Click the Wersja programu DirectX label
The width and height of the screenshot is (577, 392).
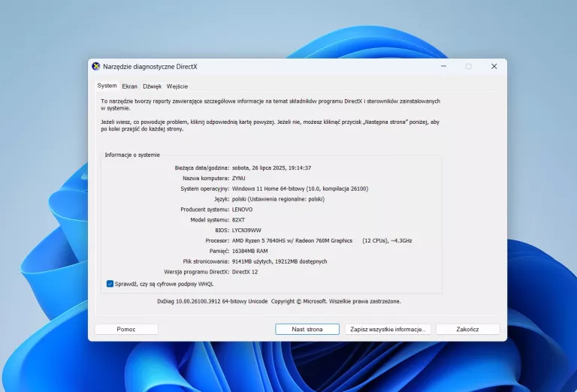[x=197, y=272]
